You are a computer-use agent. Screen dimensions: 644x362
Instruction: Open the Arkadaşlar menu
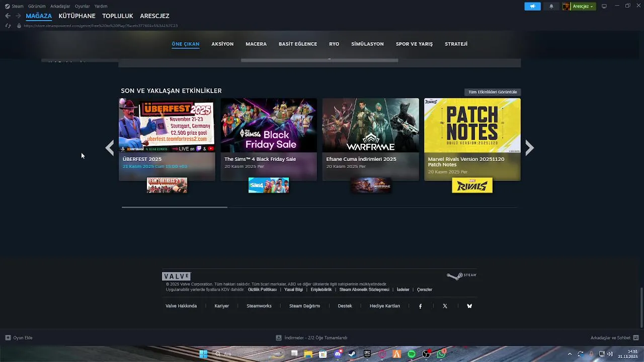[60, 6]
